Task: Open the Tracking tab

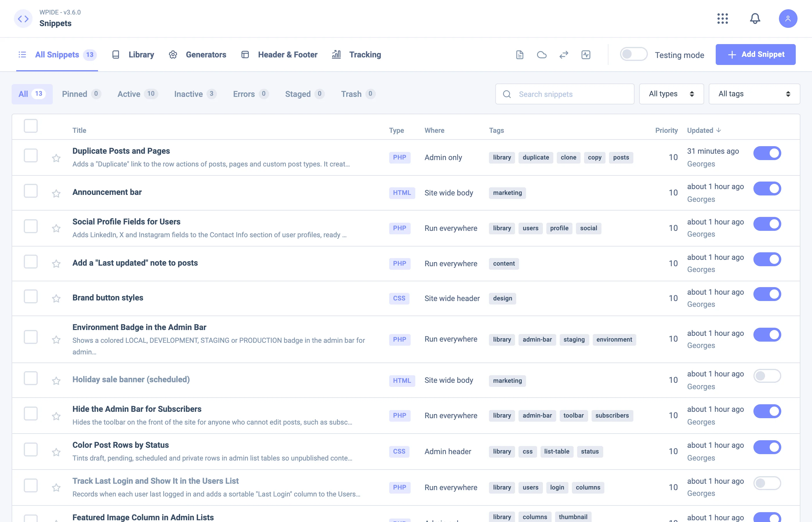Action: click(x=356, y=55)
